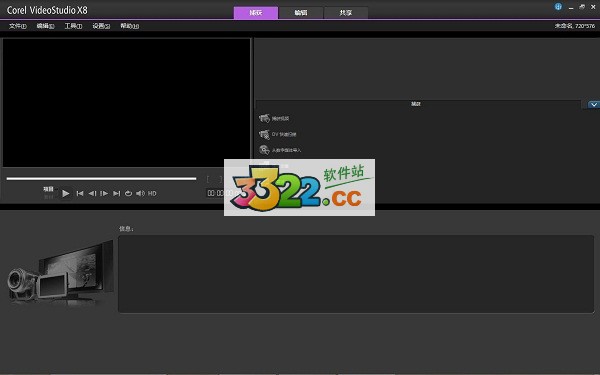Screen dimensions: 600x375
Task: Jump to start with the Home button
Action: 80,194
